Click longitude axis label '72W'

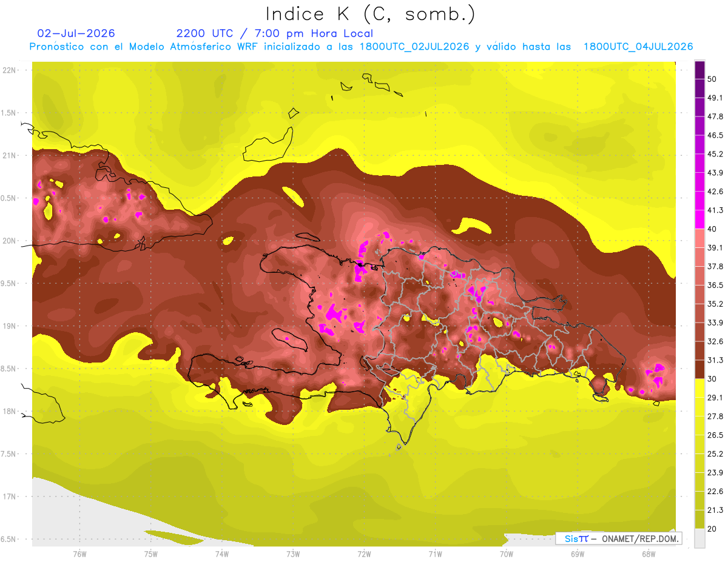(x=364, y=554)
